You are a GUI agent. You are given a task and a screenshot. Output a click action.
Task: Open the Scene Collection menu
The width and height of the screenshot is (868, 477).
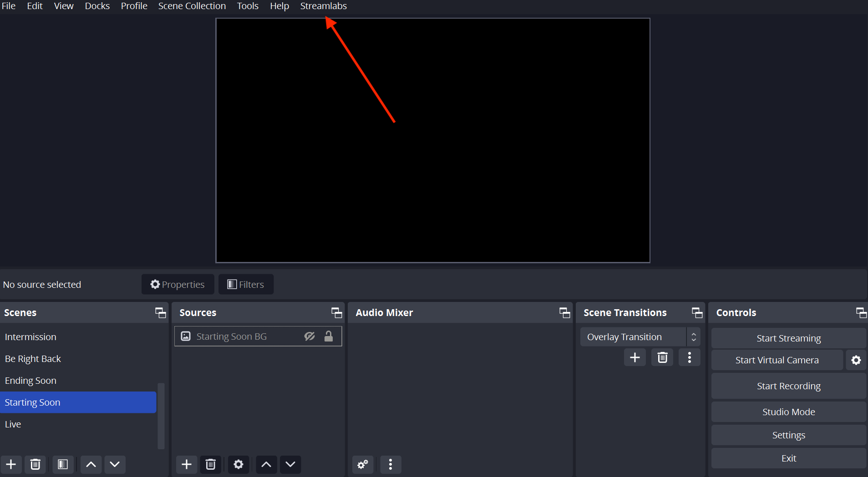[192, 6]
